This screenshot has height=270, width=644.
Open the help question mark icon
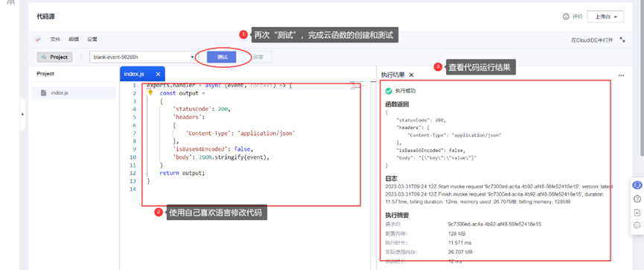click(x=637, y=199)
